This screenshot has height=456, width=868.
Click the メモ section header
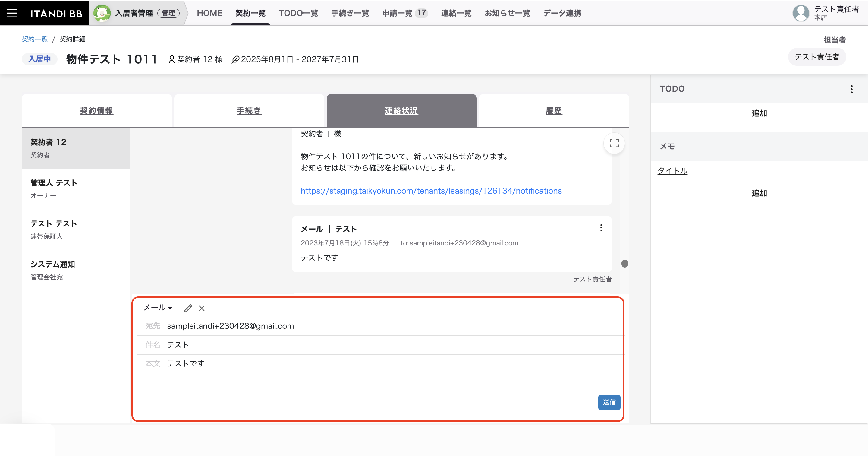759,146
